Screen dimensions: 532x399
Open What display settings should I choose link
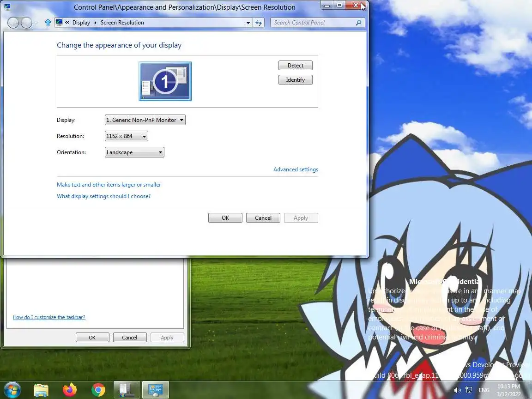(x=103, y=196)
